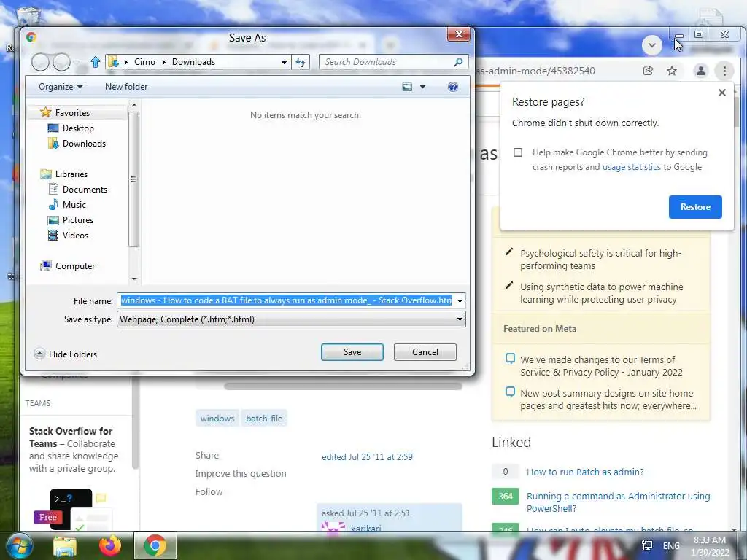Select Desktop in the navigation pane
The width and height of the screenshot is (747, 560).
[78, 128]
